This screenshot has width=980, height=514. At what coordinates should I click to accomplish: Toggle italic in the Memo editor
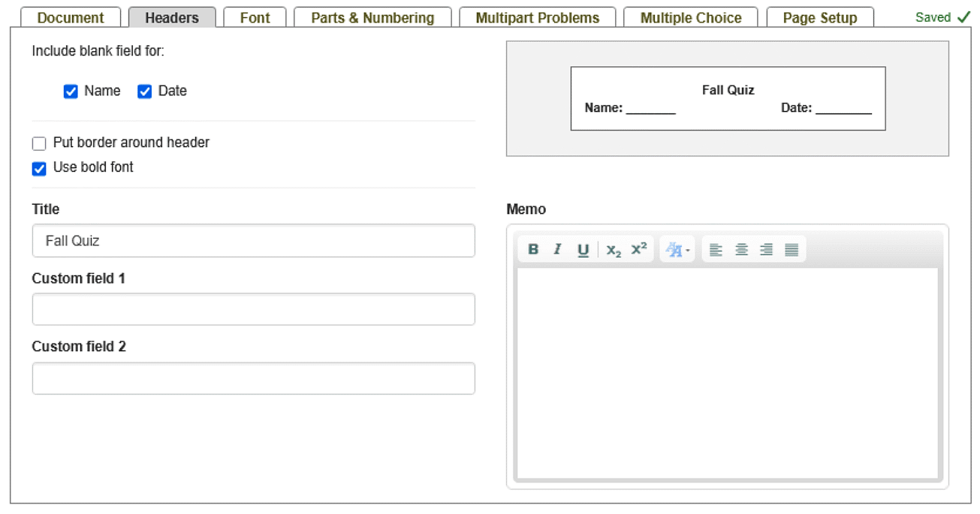pyautogui.click(x=557, y=250)
